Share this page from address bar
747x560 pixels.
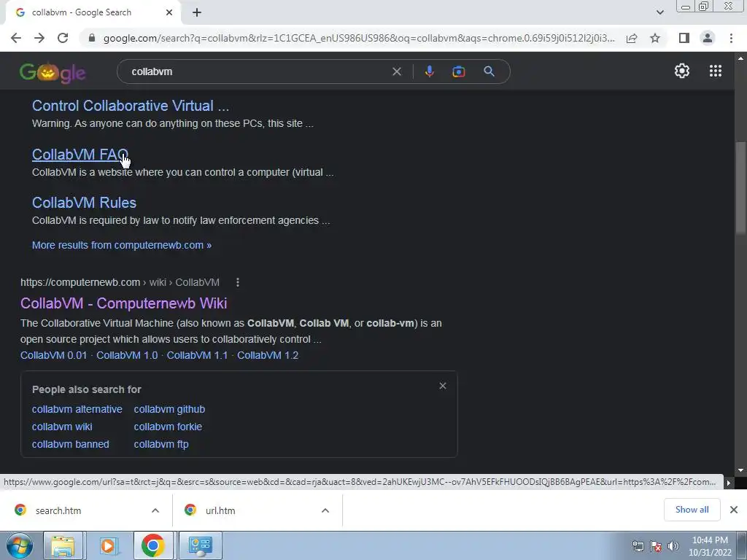632,38
